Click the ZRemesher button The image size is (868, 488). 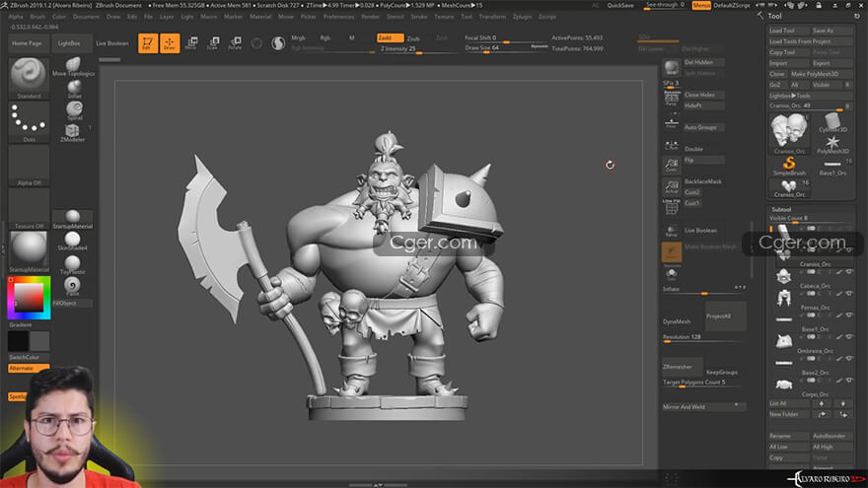682,367
